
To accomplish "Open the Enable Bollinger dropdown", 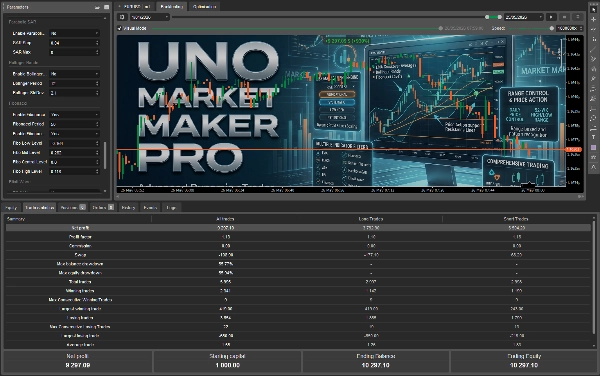I will click(75, 73).
